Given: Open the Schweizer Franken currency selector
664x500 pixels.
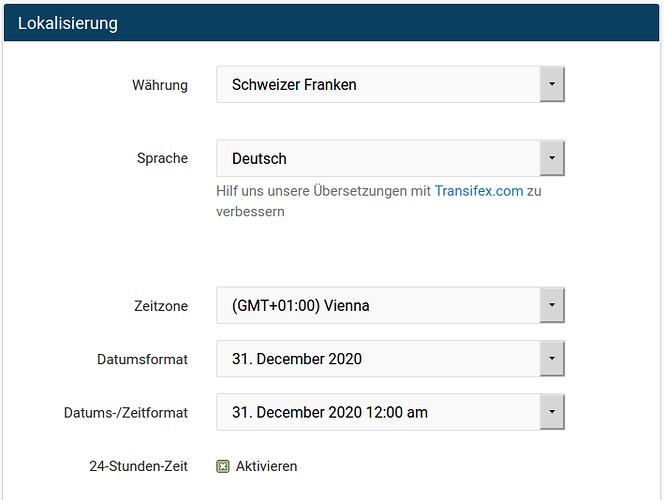Looking at the screenshot, I should click(390, 84).
